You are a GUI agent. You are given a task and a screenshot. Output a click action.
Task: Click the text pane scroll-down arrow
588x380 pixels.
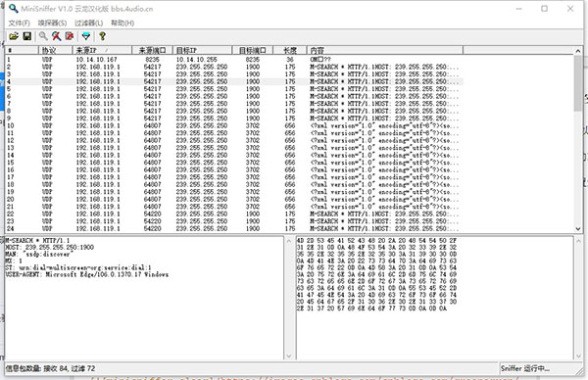[288, 356]
